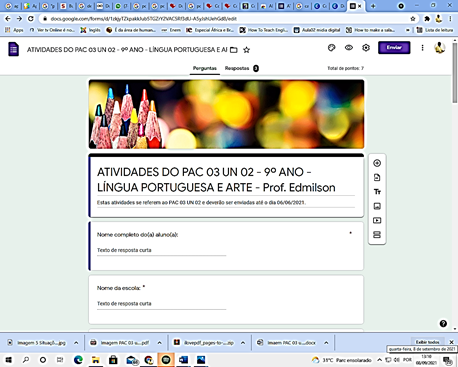Go back in the browser
This screenshot has height=367, width=458.
[x=8, y=19]
